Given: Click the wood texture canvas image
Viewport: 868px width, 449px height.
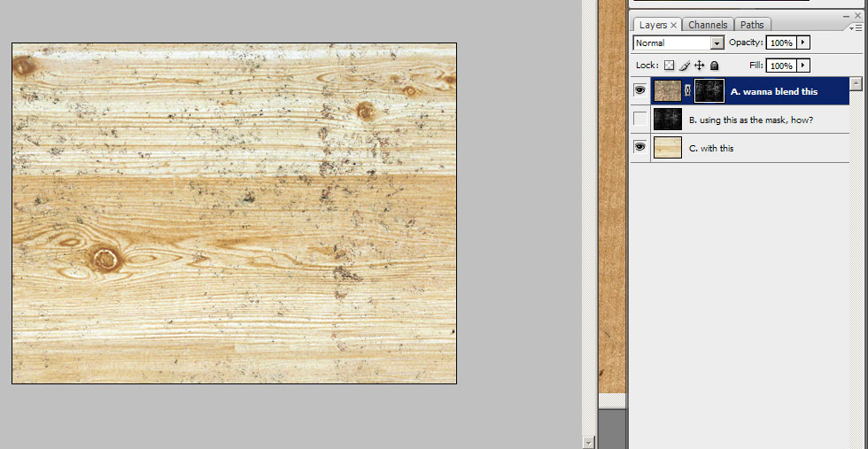Looking at the screenshot, I should pyautogui.click(x=234, y=213).
